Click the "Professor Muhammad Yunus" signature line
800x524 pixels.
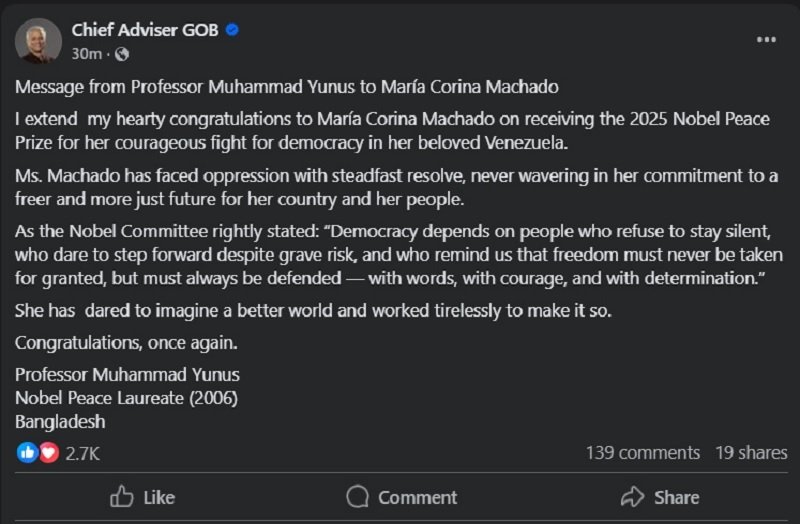click(x=127, y=375)
